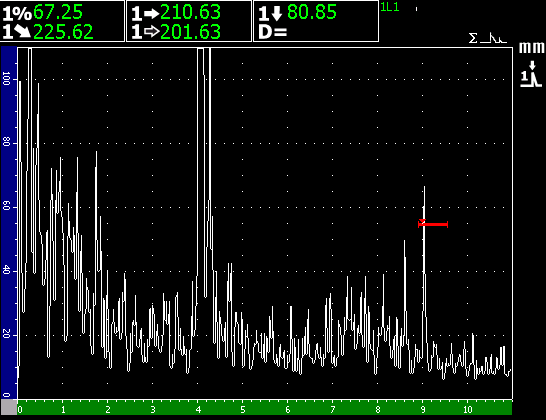Select the gate 1 depth down arrow icon
This screenshot has height=420, width=546.
(270, 13)
